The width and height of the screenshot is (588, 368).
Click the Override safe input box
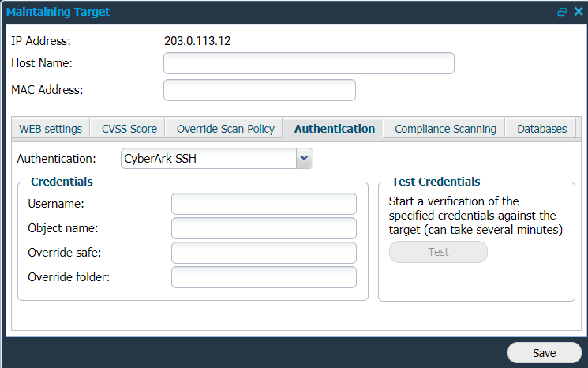(x=264, y=253)
